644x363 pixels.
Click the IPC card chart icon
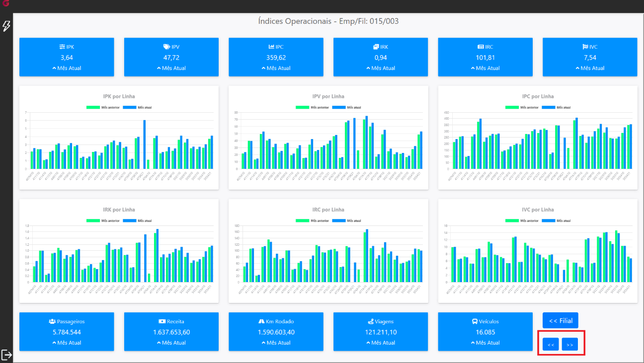tap(271, 47)
